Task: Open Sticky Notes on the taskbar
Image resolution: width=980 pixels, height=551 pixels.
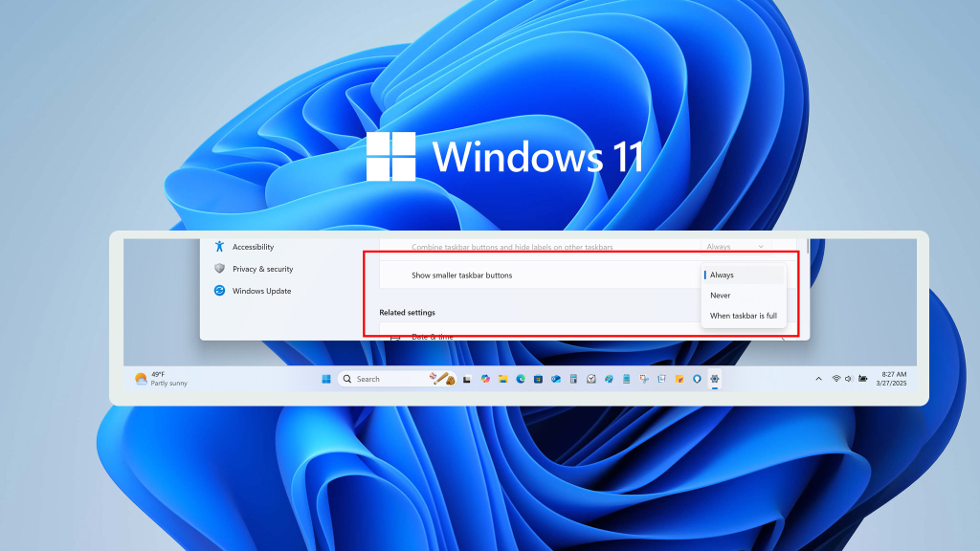Action: [679, 379]
